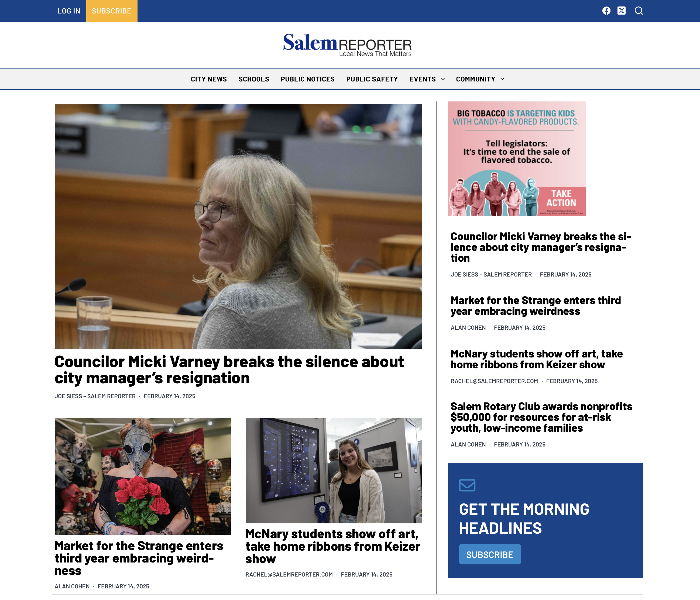Open the Public Notices menu item
Screen dimensions: 700x600
[x=307, y=79]
